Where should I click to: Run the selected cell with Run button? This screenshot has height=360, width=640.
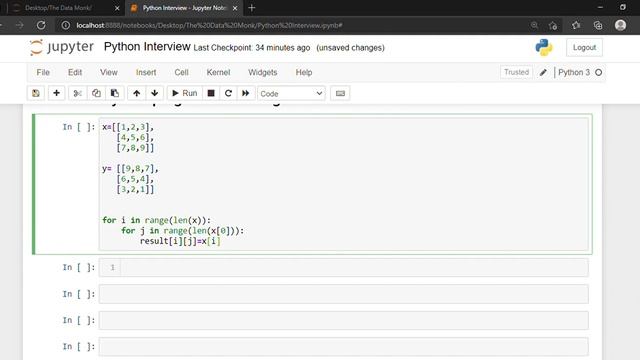184,93
